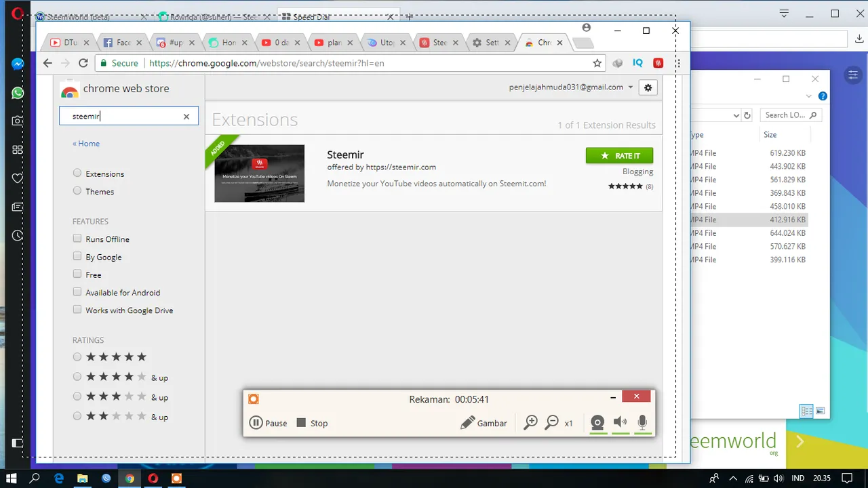Clear the web store search field
Image resolution: width=868 pixels, height=488 pixels.
(x=186, y=117)
